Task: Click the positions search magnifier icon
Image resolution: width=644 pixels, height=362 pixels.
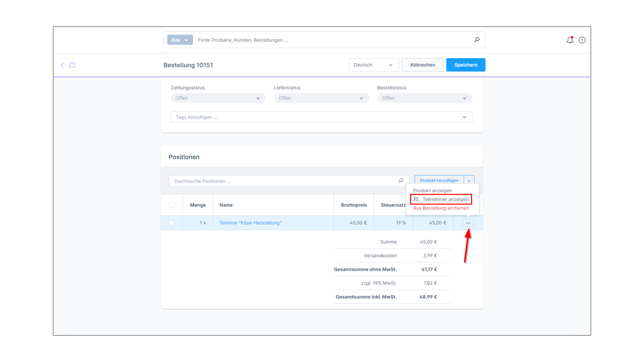Action: pyautogui.click(x=400, y=181)
